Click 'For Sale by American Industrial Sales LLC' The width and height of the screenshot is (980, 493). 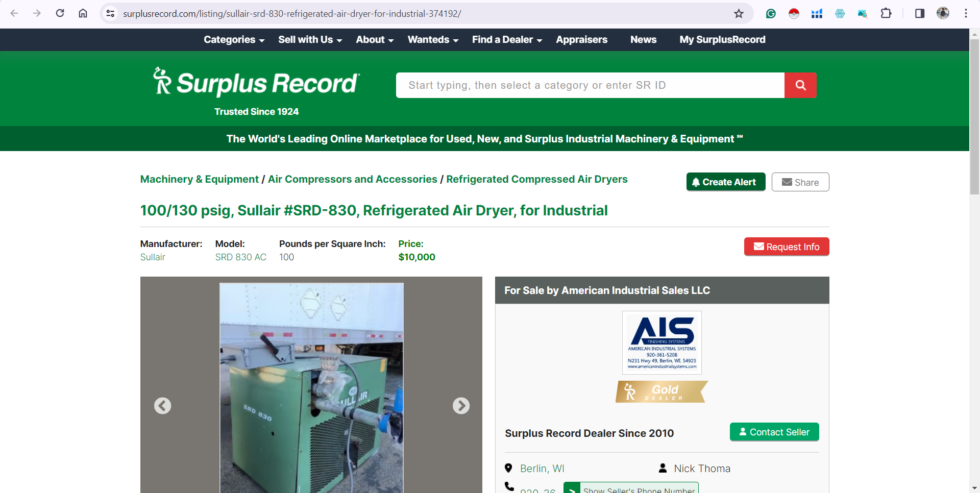[607, 290]
